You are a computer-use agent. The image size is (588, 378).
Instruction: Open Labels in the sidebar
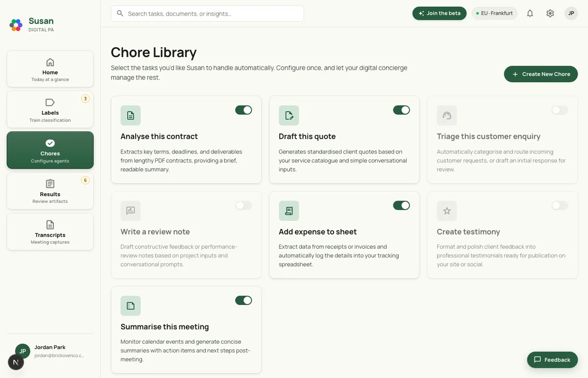[x=50, y=110]
